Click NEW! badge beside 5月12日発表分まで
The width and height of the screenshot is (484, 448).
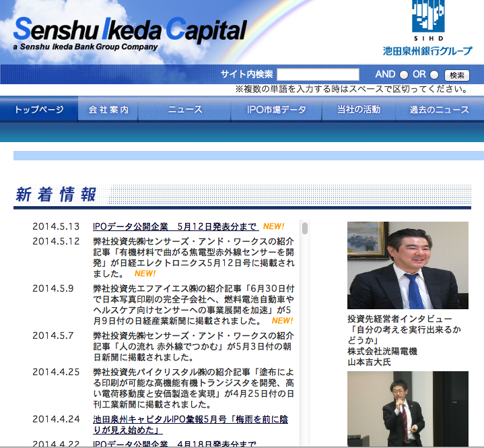point(273,226)
